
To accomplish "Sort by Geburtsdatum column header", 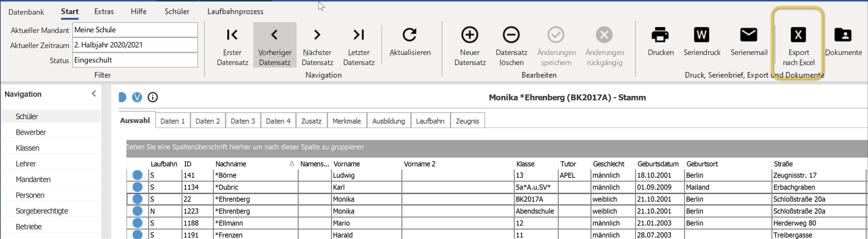I will 660,164.
